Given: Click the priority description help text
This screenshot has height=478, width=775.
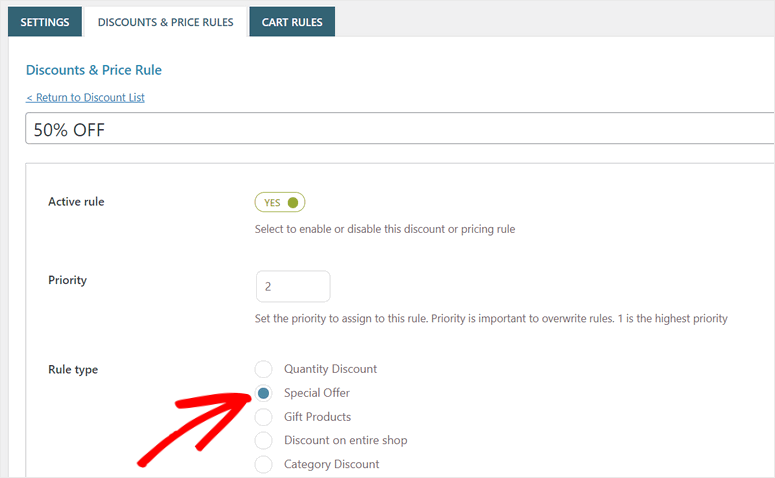Looking at the screenshot, I should click(491, 319).
